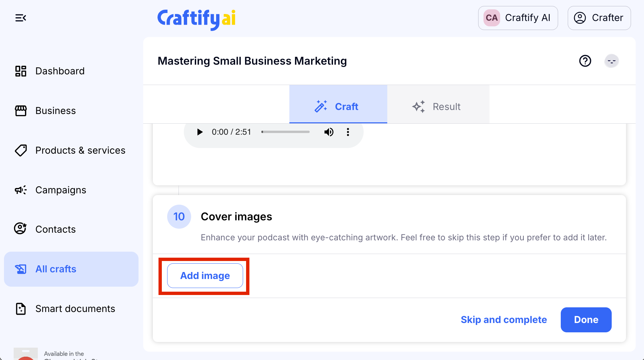This screenshot has width=644, height=360.
Task: Click the Business storefront icon
Action: click(21, 111)
